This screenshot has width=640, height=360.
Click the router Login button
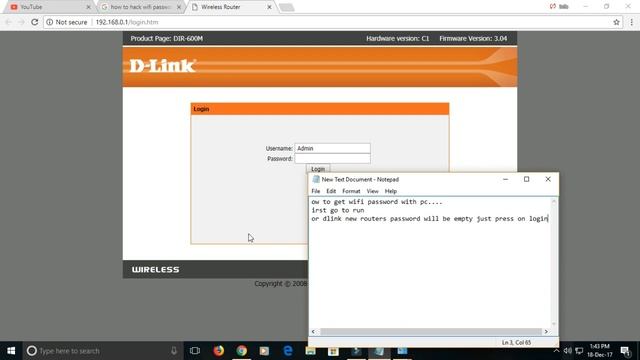tap(318, 169)
